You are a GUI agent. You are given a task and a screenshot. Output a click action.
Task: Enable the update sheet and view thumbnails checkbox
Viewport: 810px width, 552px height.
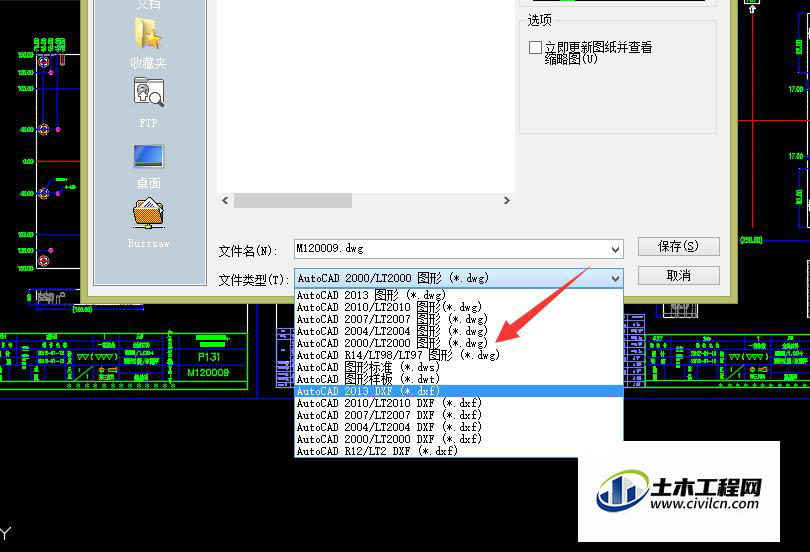pos(535,48)
